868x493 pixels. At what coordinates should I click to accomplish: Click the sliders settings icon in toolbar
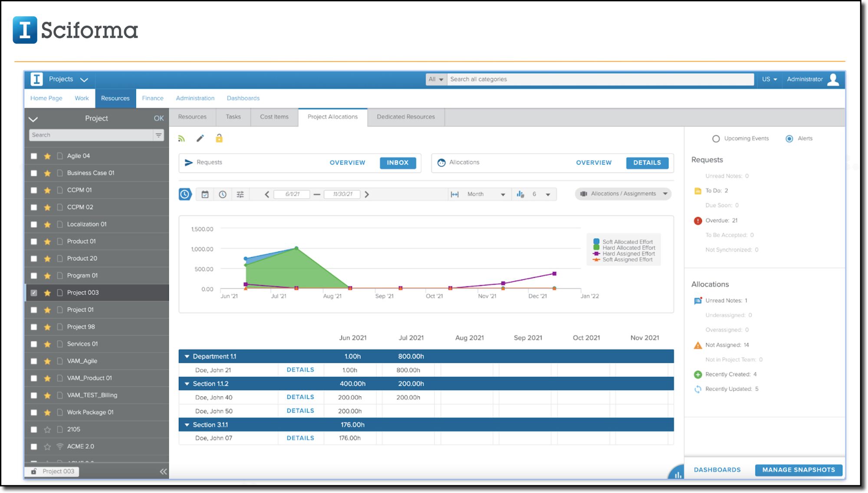coord(240,194)
